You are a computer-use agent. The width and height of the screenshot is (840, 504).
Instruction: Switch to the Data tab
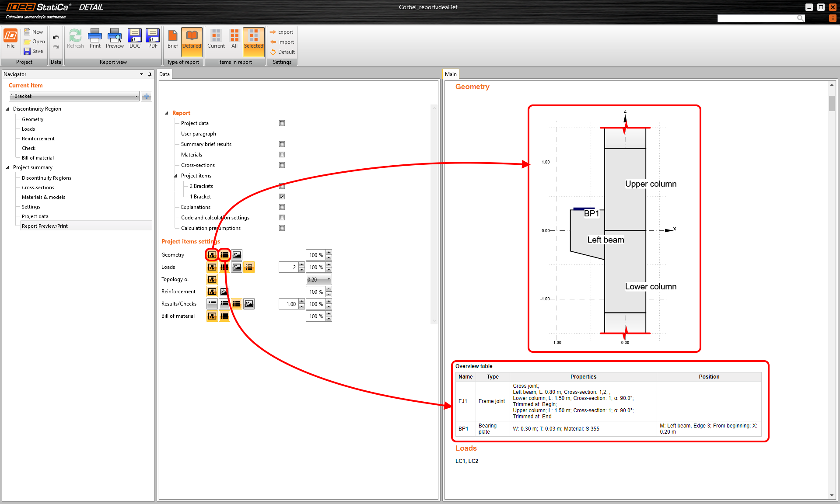(x=164, y=74)
